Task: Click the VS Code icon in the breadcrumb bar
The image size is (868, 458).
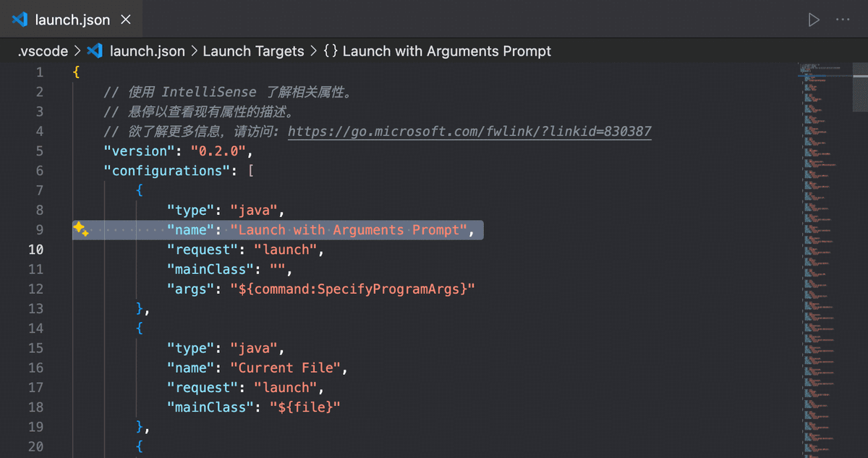Action: click(95, 51)
